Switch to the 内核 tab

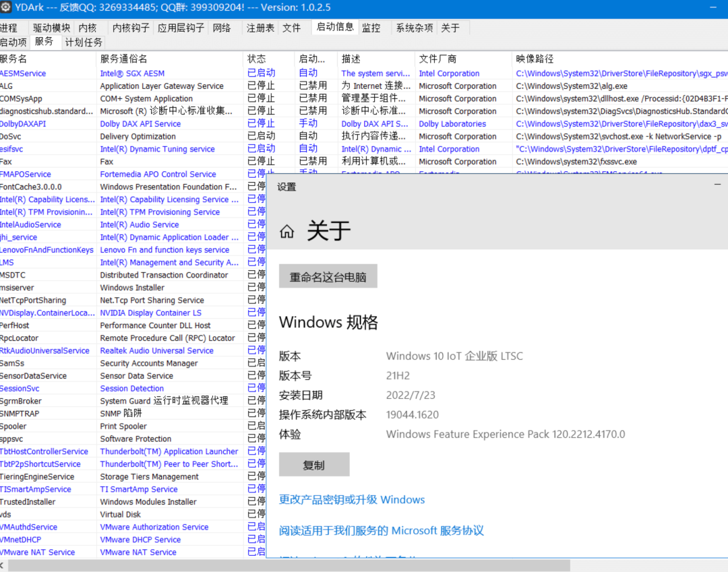pos(88,28)
